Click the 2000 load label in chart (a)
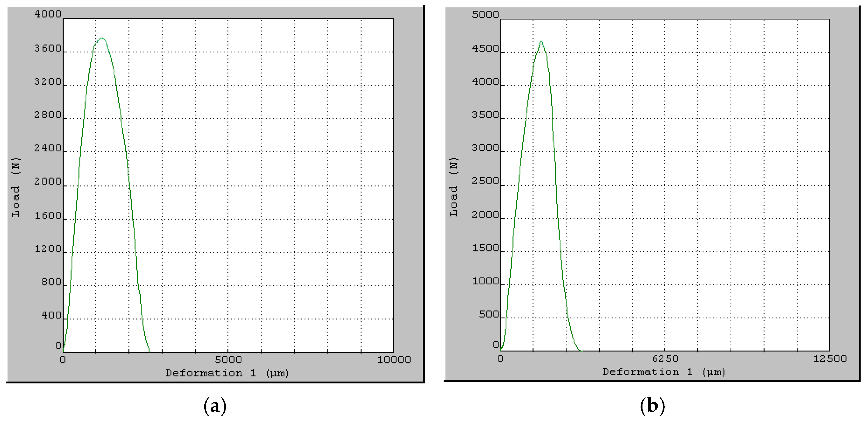 [48, 182]
